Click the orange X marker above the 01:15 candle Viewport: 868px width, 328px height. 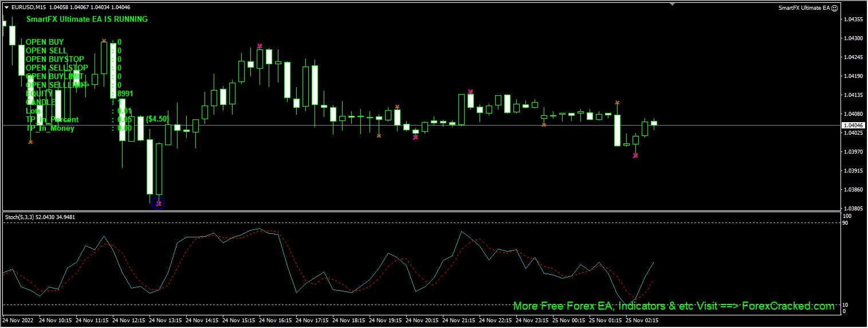click(617, 103)
